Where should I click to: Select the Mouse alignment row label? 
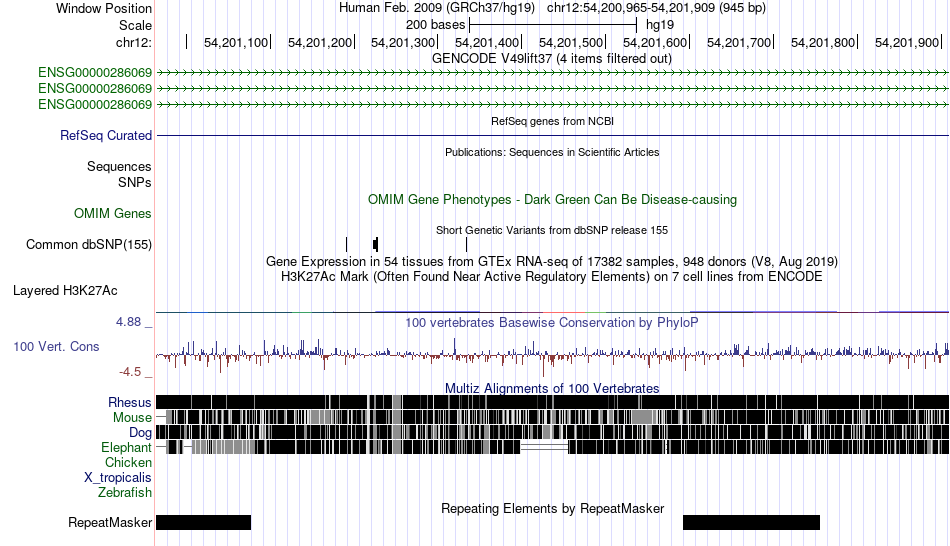(x=132, y=418)
